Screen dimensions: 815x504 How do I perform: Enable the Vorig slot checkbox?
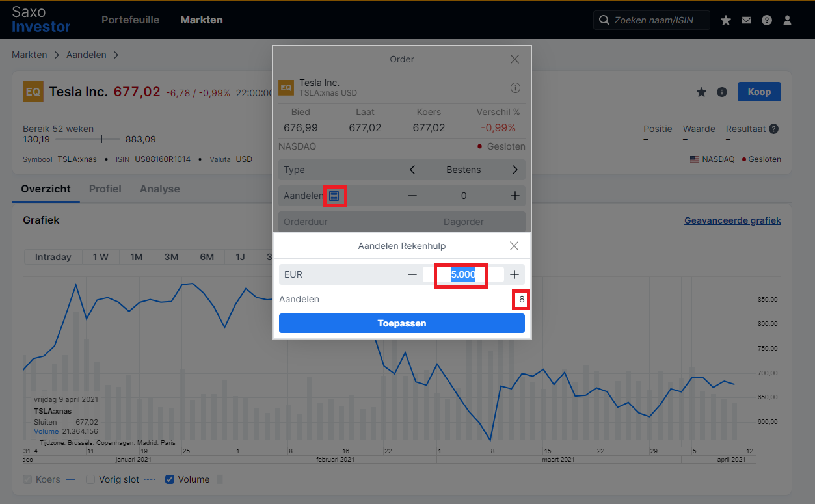click(90, 479)
